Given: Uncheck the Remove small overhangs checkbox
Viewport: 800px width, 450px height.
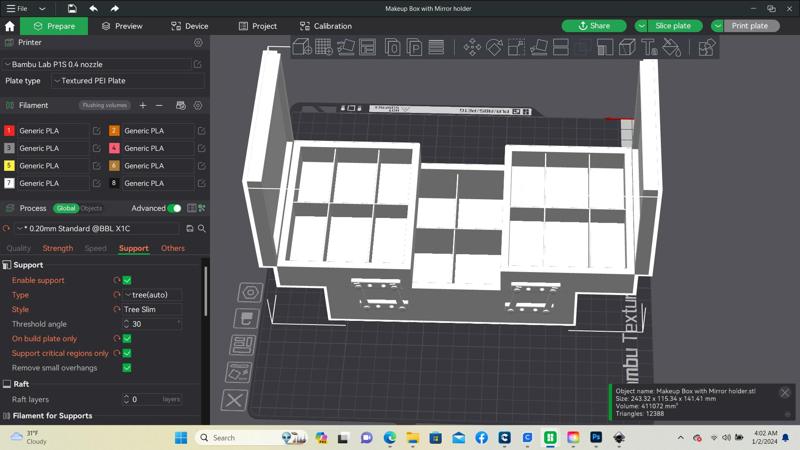Looking at the screenshot, I should point(127,368).
